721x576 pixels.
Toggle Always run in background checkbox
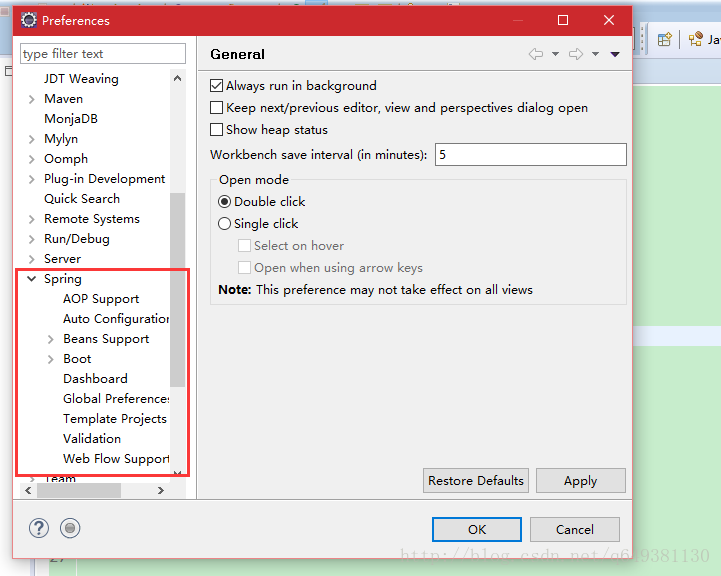[217, 86]
